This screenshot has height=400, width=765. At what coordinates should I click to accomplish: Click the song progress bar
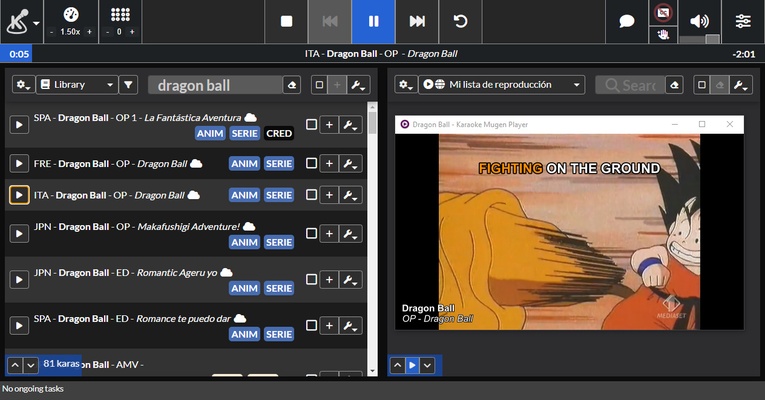[x=382, y=54]
